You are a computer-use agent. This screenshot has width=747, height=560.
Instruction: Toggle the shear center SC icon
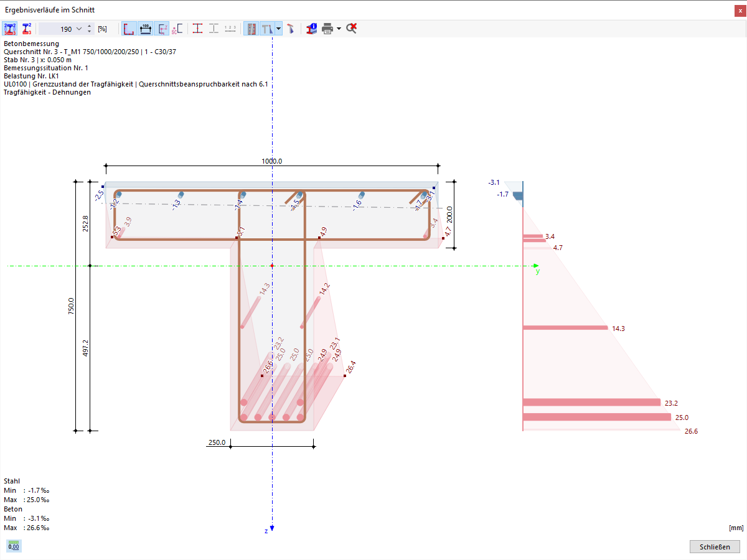pos(177,29)
